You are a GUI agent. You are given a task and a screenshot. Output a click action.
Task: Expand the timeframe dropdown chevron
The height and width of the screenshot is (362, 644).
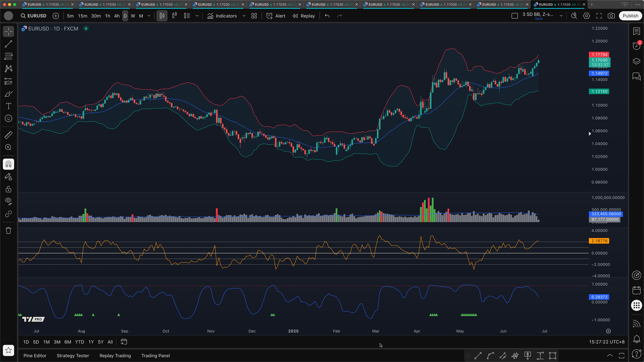pos(149,16)
